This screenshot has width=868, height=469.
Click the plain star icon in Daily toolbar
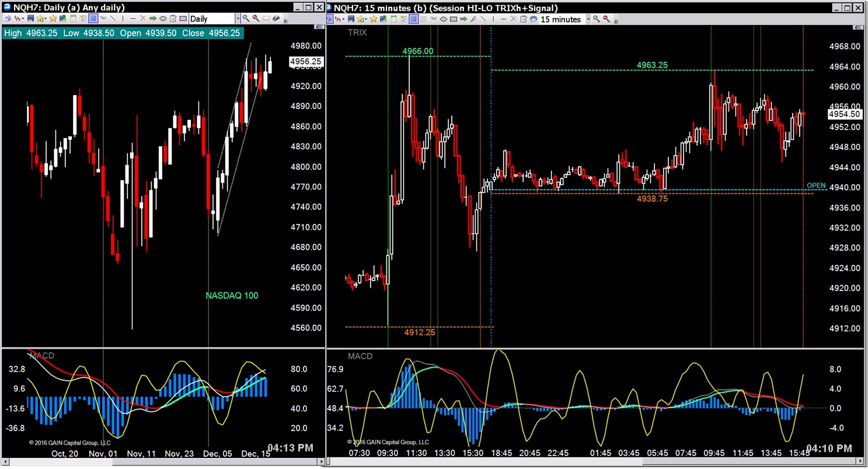[x=53, y=19]
